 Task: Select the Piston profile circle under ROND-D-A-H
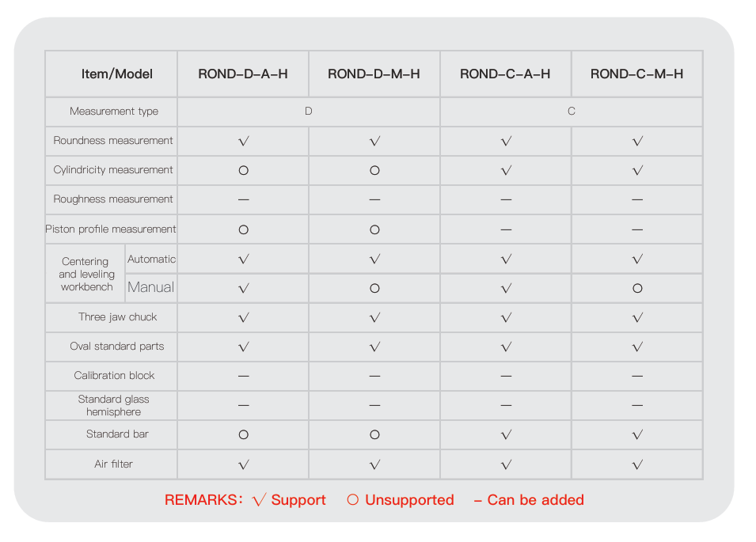click(243, 229)
